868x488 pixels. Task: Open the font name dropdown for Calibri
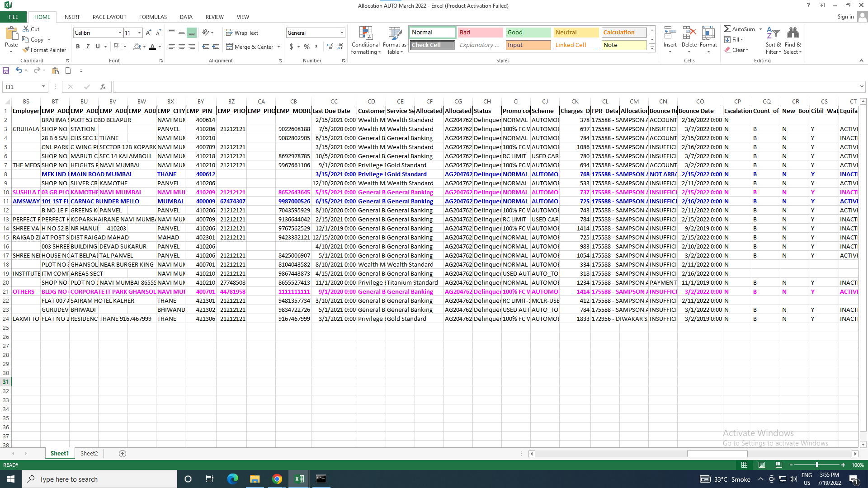tap(120, 33)
